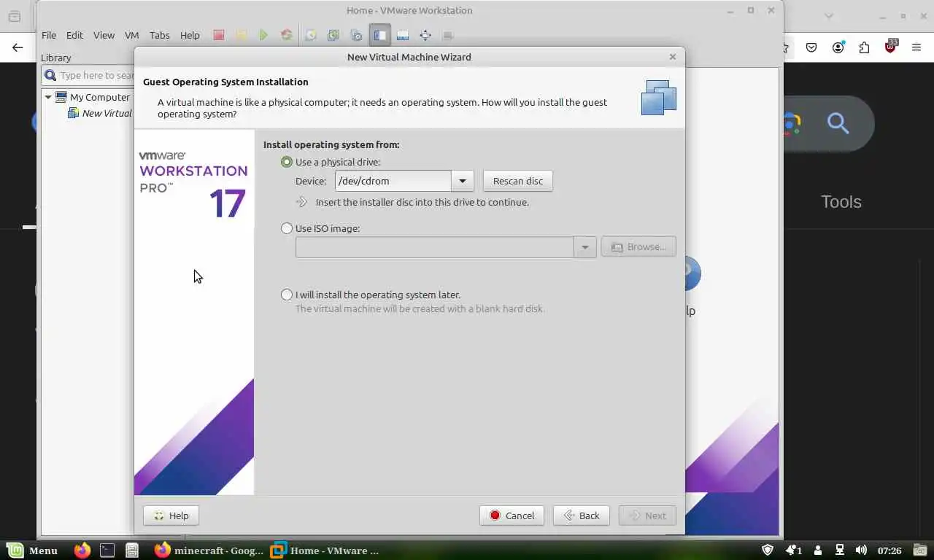Click the green Power On play icon
The width and height of the screenshot is (934, 560).
coord(263,35)
